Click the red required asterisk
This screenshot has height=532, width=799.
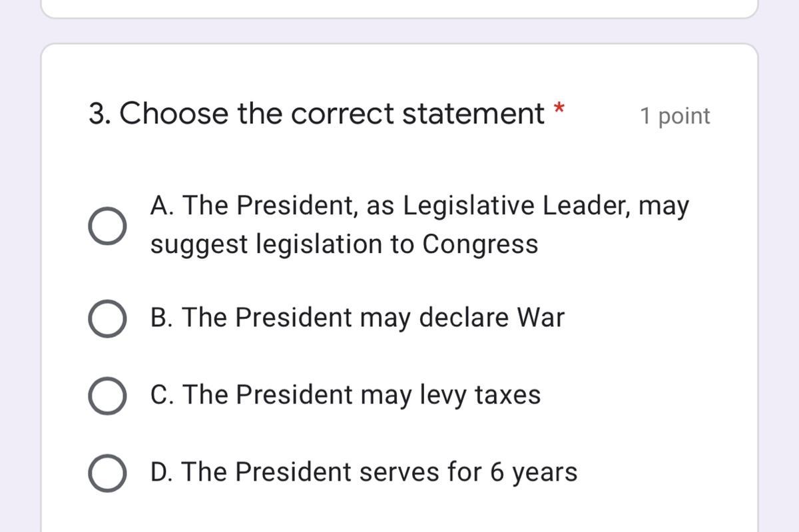click(x=559, y=109)
